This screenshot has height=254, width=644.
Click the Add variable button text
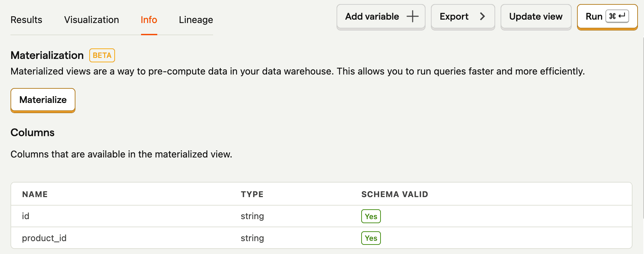click(372, 16)
